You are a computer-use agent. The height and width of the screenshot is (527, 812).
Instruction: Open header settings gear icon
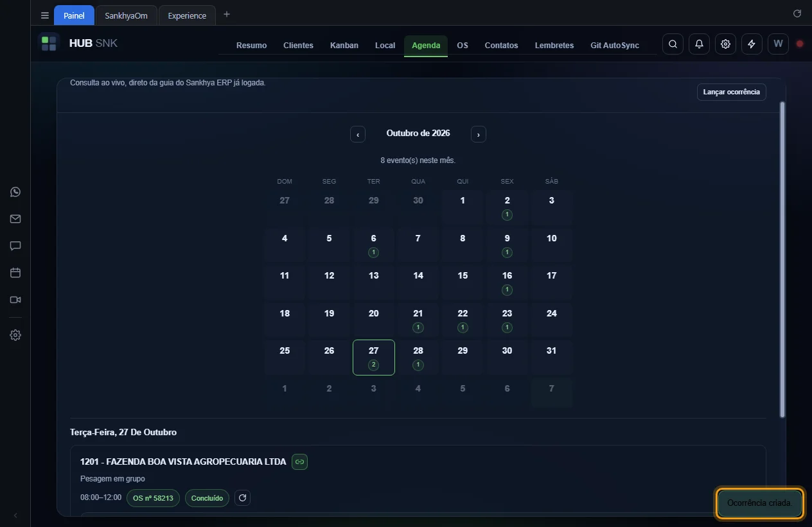(725, 44)
